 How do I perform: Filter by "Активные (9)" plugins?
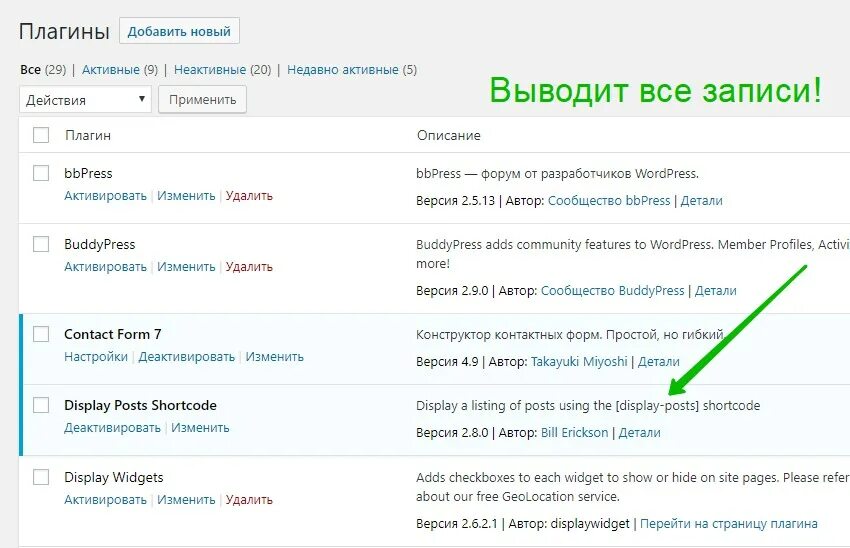(120, 69)
